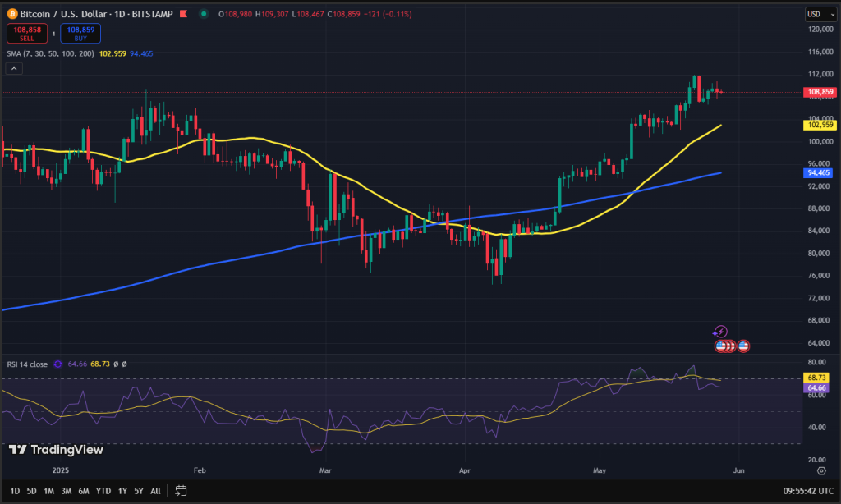The height and width of the screenshot is (504, 841).
Task: Click the RSI 68.73 legend value
Action: (99, 364)
